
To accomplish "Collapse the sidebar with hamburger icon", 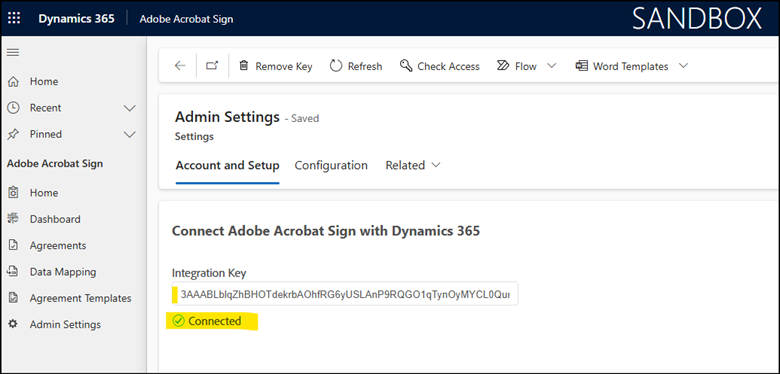I will pos(12,52).
